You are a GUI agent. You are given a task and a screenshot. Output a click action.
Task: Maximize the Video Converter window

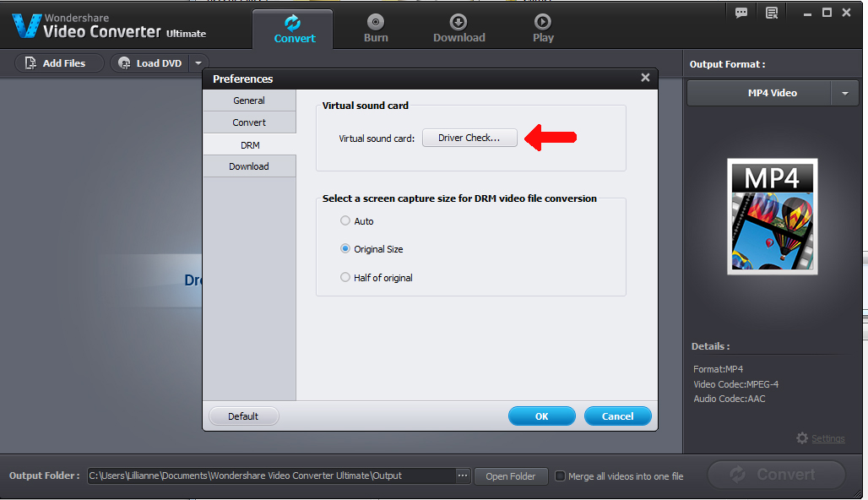coord(827,13)
